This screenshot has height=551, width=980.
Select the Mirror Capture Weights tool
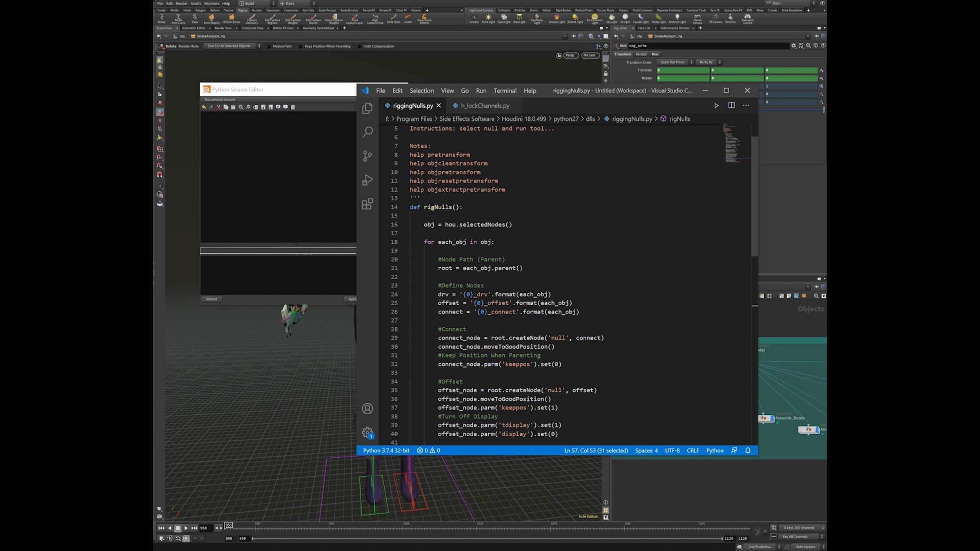(334, 19)
